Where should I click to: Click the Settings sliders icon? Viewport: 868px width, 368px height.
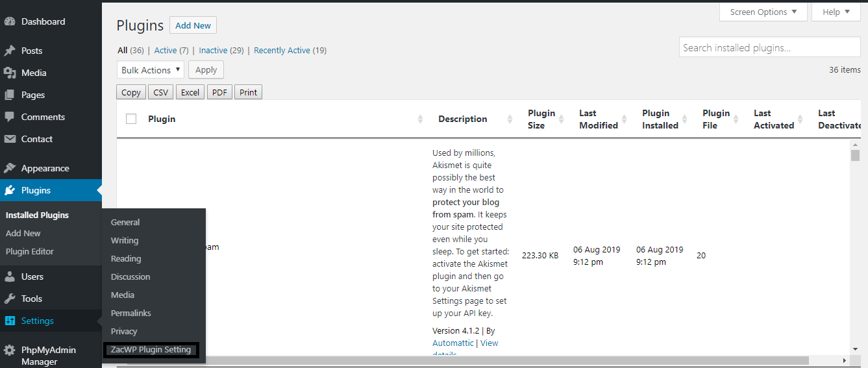pyautogui.click(x=10, y=321)
